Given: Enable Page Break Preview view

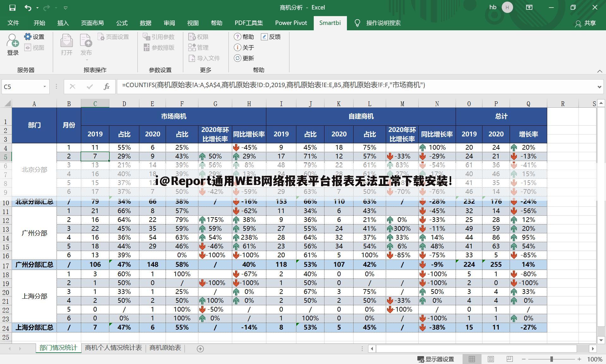Looking at the screenshot, I should point(509,359).
